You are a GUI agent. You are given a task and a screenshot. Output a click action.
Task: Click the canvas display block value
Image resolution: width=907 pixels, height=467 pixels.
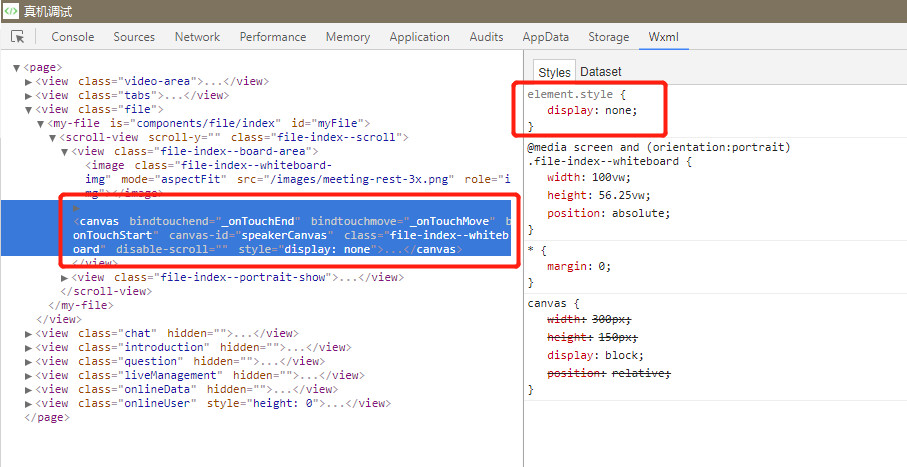pyautogui.click(x=621, y=355)
